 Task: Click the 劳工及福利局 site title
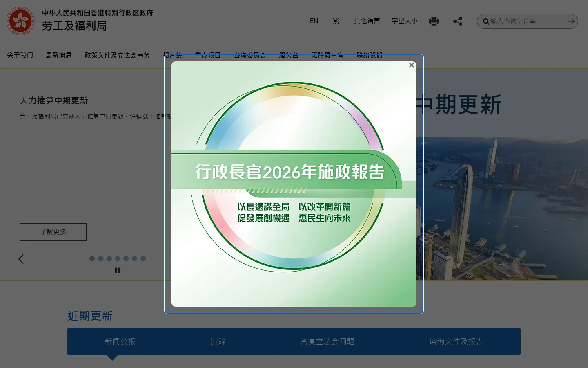click(x=74, y=26)
